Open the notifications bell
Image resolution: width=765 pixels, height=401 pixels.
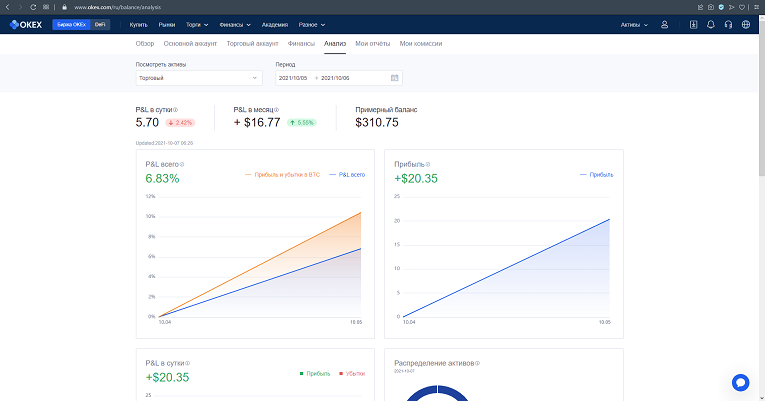pyautogui.click(x=711, y=24)
